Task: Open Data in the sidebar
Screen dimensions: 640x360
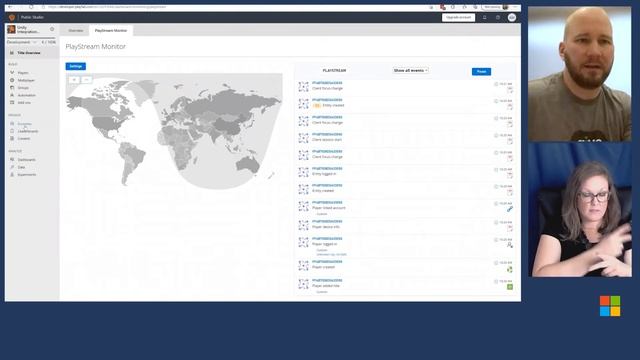Action: (21, 167)
